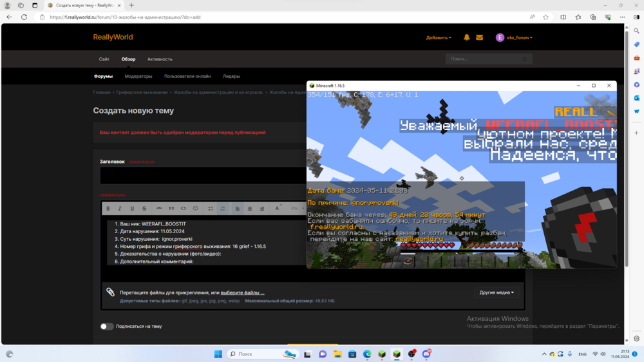This screenshot has width=644, height=362.
Task: Show hidden system tray icons
Action: point(544,354)
